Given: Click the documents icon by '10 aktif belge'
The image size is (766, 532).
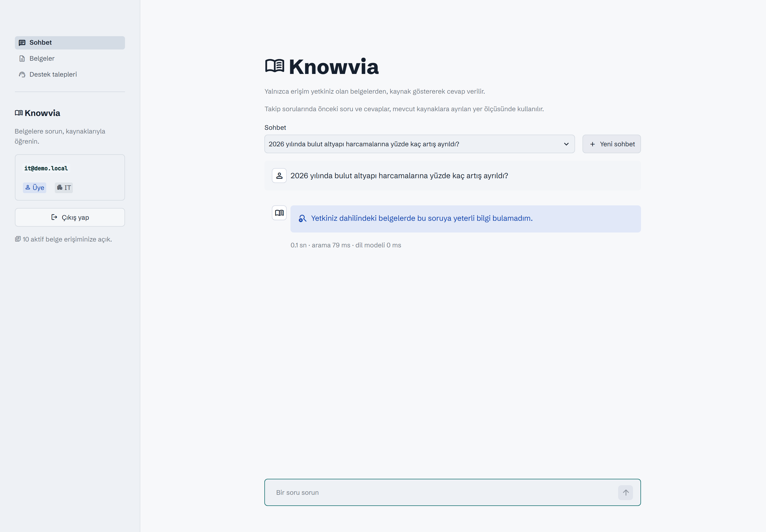Looking at the screenshot, I should (18, 239).
